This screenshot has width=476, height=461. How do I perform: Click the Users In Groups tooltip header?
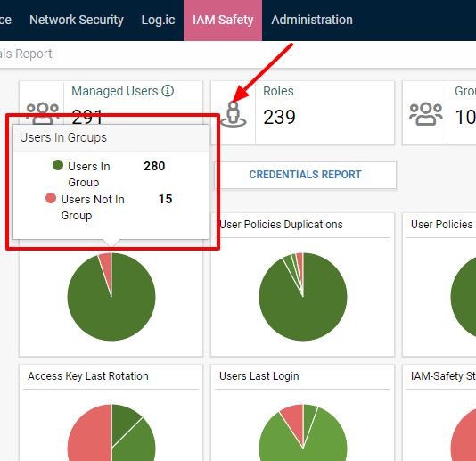coord(111,137)
